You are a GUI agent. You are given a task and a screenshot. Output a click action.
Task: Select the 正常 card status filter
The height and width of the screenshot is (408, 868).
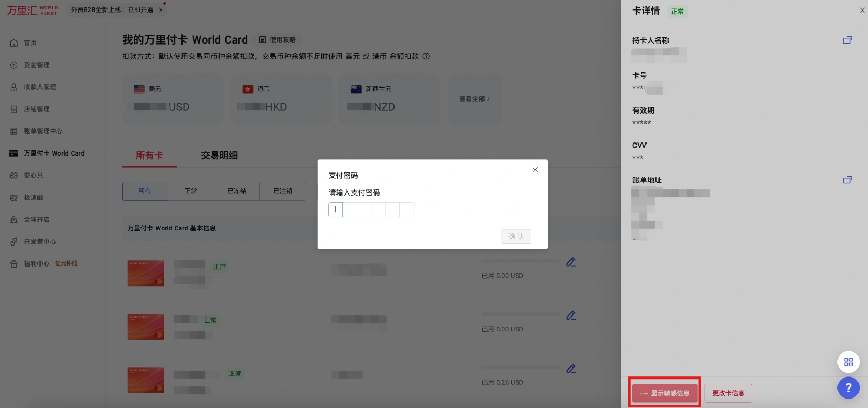(x=191, y=191)
